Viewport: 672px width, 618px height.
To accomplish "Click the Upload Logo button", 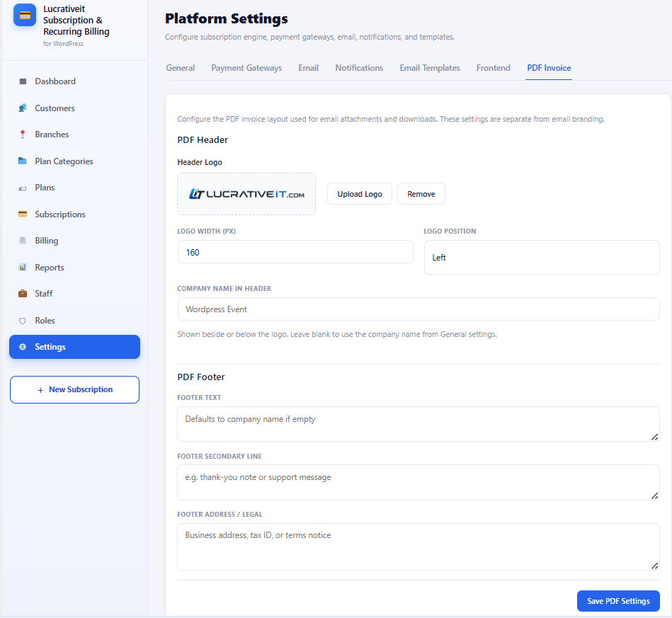I will coord(360,194).
